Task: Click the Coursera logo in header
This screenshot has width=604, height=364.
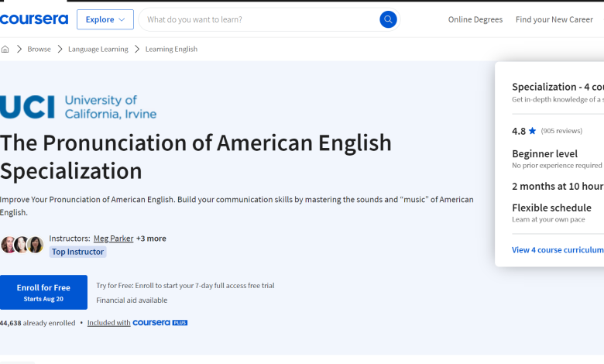Action: [x=34, y=19]
